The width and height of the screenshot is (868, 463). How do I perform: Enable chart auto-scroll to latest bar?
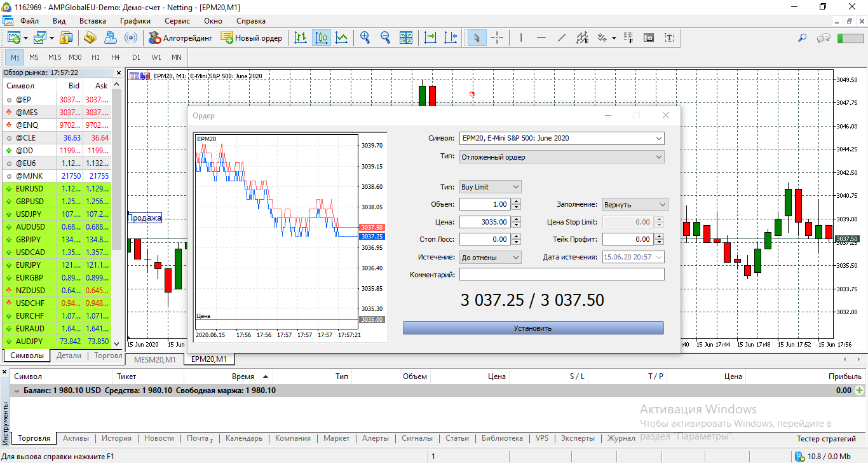pos(430,38)
